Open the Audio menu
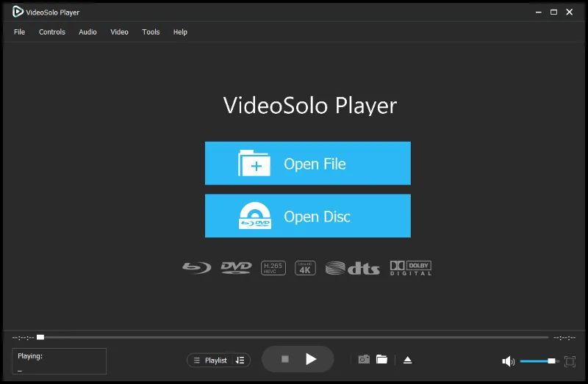The width and height of the screenshot is (588, 384). [87, 32]
